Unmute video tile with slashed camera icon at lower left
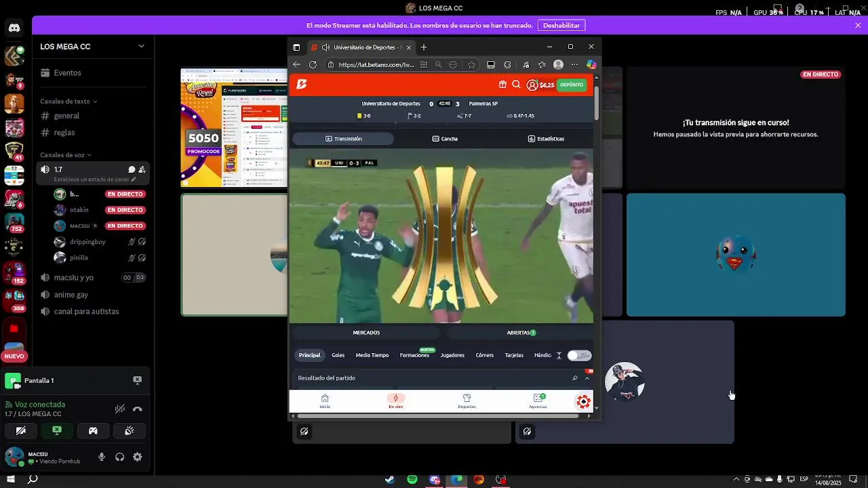The width and height of the screenshot is (868, 488). pyautogui.click(x=304, y=431)
